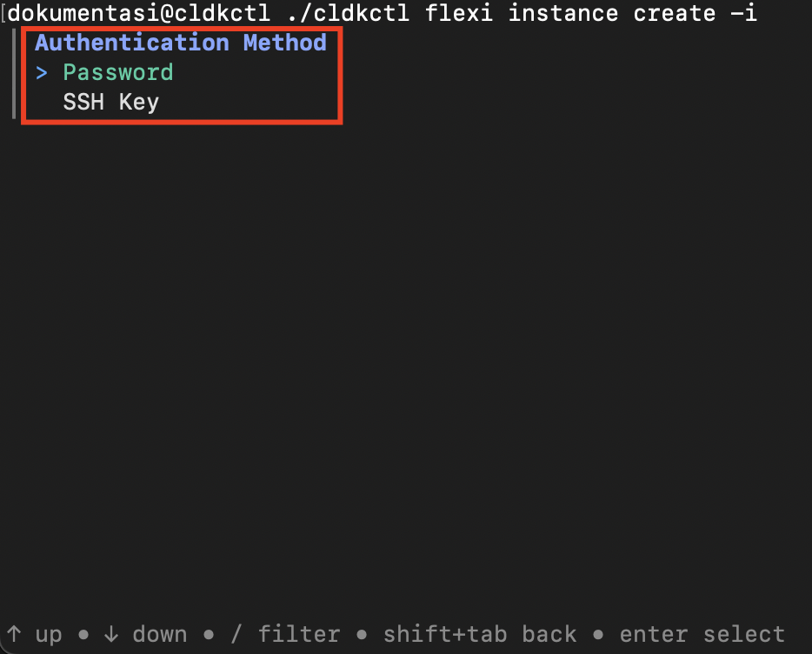
Task: Click the vertical gray bar beside menu
Action: pyautogui.click(x=14, y=74)
